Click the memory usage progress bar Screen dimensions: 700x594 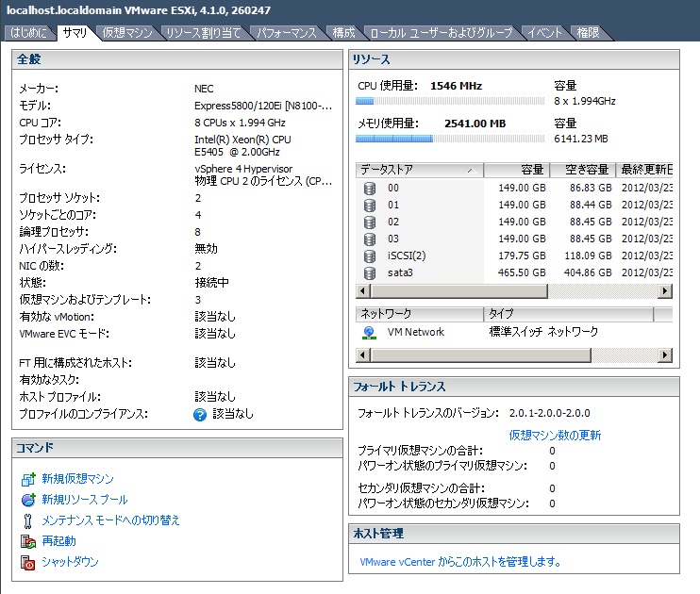point(450,139)
